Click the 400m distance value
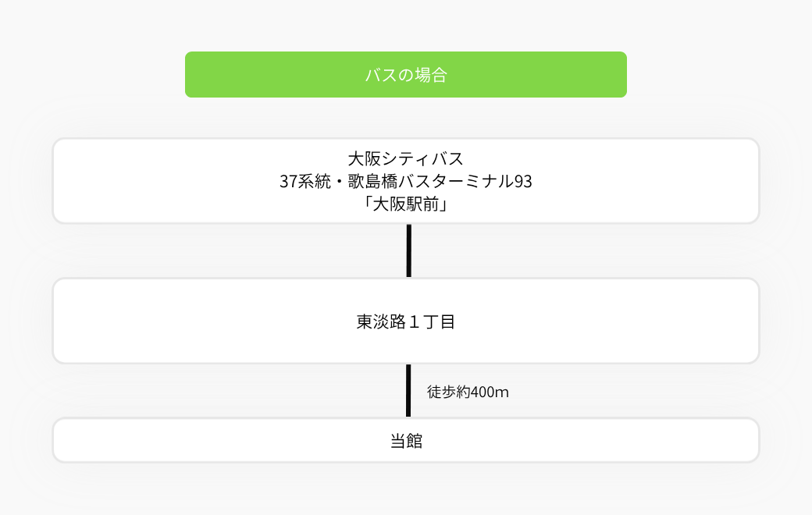 point(490,392)
